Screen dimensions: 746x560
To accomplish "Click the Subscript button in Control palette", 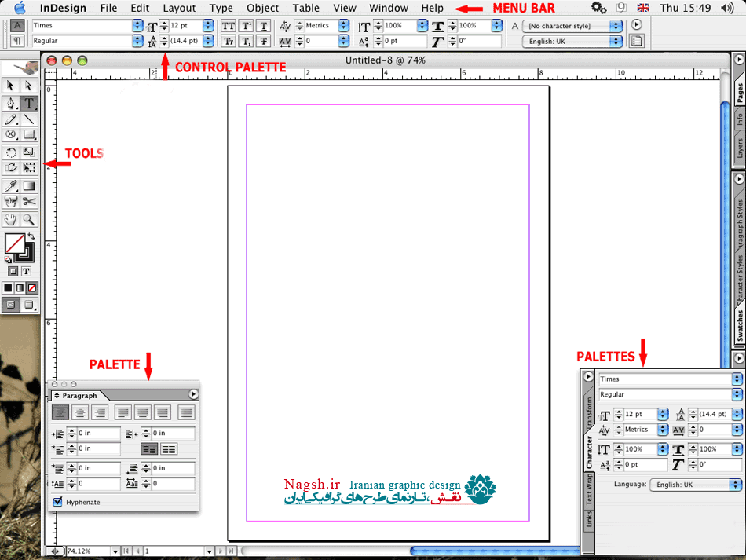I will [246, 41].
